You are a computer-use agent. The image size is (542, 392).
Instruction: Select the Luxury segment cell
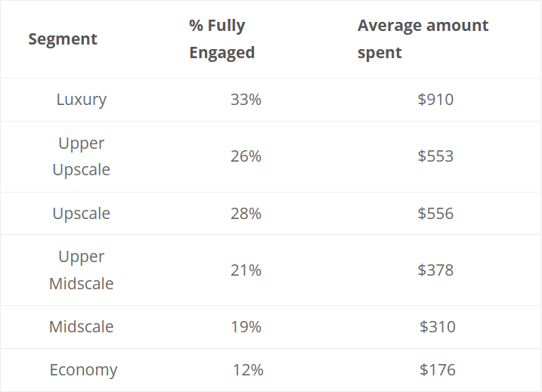point(81,100)
